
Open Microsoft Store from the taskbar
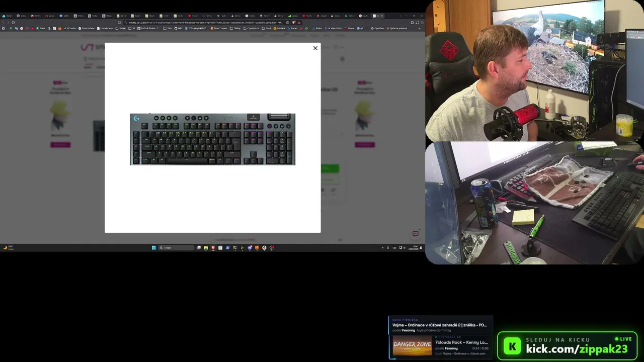click(220, 247)
